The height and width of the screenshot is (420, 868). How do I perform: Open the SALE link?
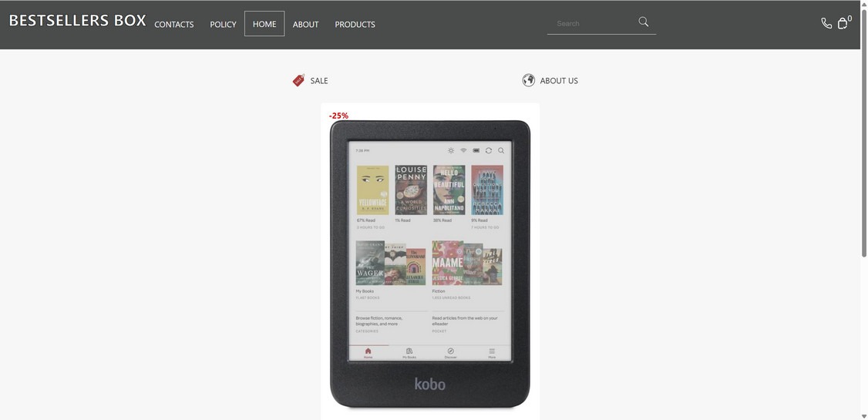point(319,81)
